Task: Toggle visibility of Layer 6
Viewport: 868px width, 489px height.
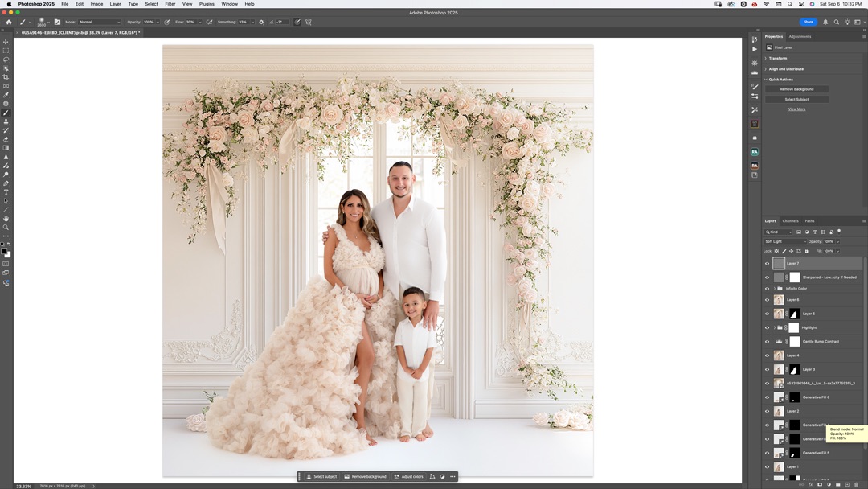Action: coord(768,300)
